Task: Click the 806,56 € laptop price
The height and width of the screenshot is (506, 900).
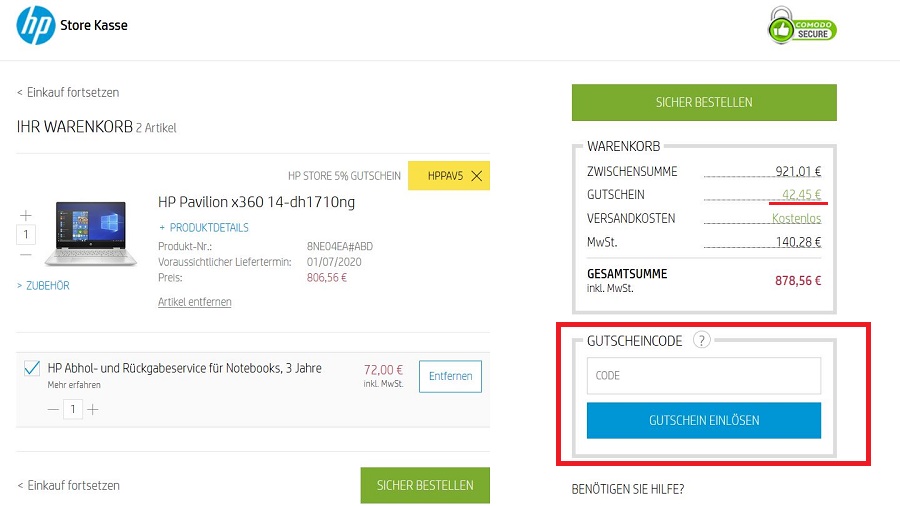Action: (327, 278)
